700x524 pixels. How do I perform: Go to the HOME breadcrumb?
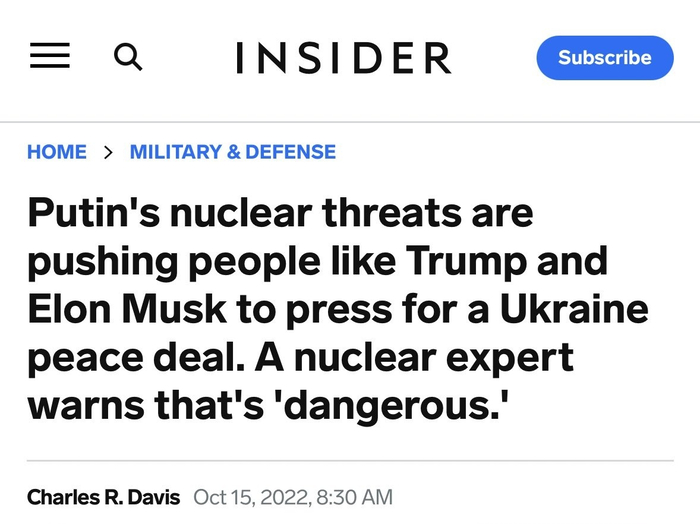(57, 152)
